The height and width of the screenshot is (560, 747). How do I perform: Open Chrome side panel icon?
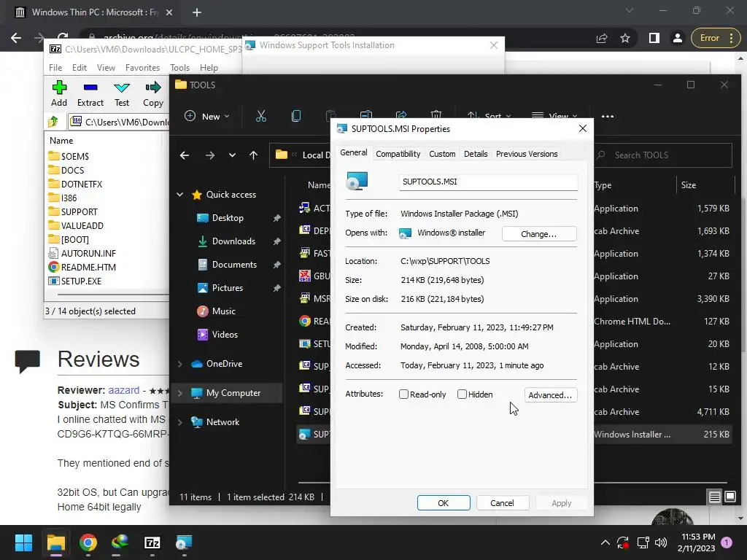point(654,38)
